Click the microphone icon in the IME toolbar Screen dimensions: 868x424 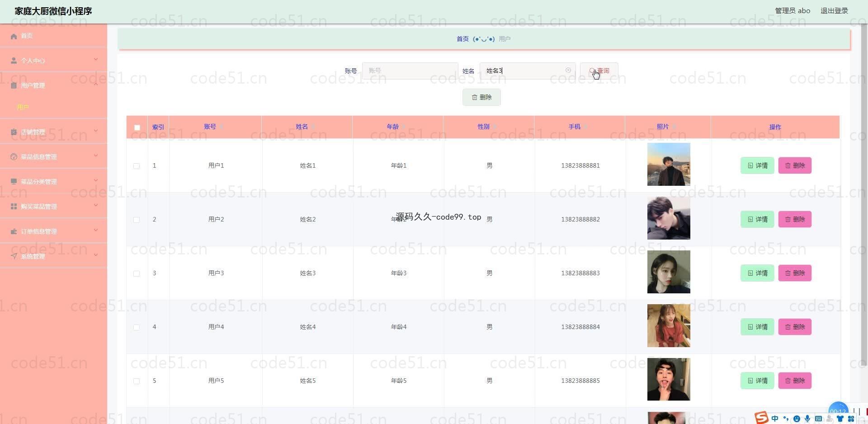click(x=807, y=419)
